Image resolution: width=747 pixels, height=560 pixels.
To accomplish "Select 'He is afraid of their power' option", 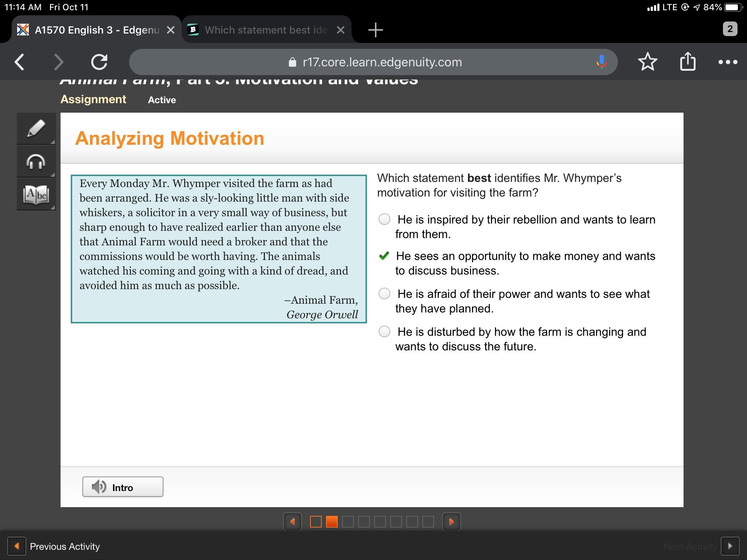I will pyautogui.click(x=384, y=293).
